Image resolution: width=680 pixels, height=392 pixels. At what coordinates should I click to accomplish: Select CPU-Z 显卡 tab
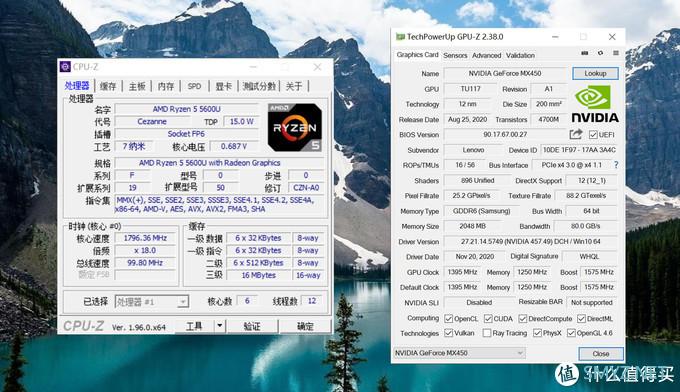pos(224,86)
